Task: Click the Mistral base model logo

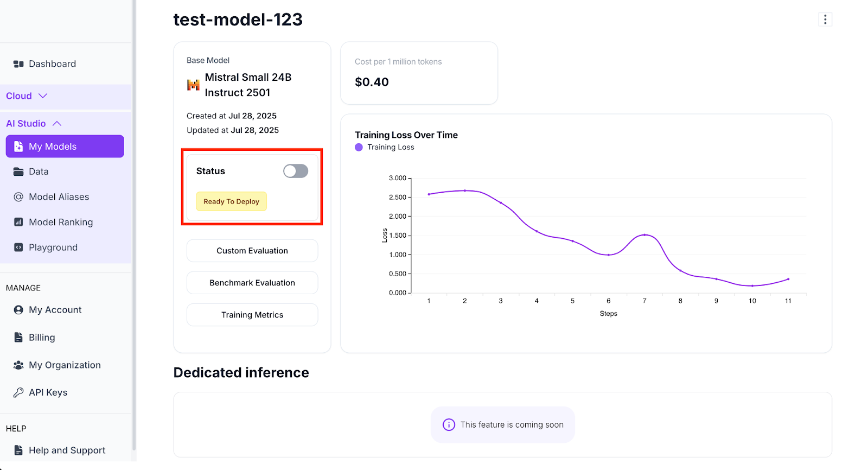Action: point(193,85)
